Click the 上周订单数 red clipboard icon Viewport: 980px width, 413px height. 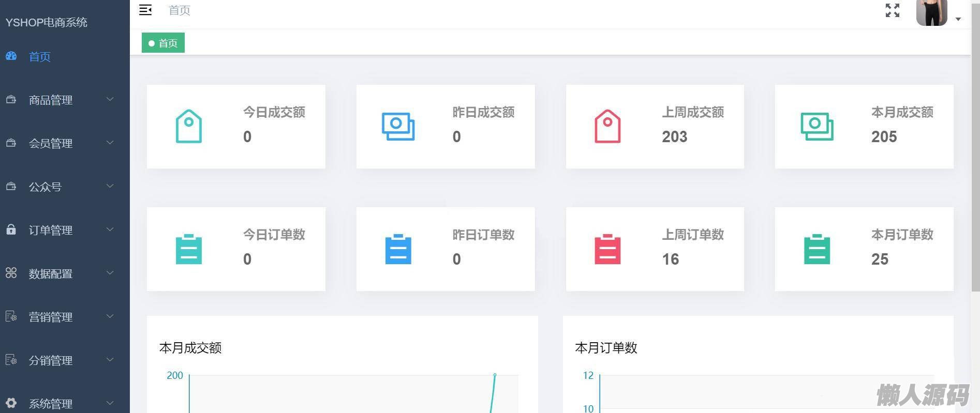(607, 249)
